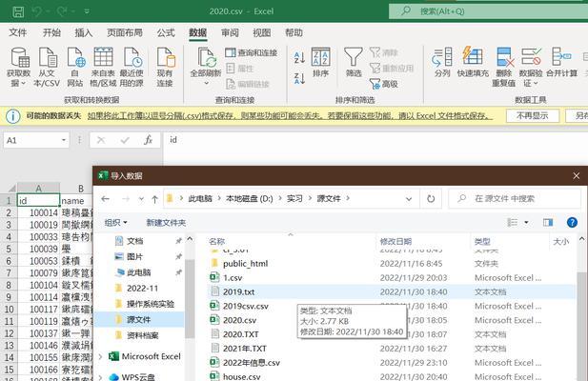588x381 pixels.
Task: Click the data loss warning link text
Action: pyautogui.click(x=291, y=116)
